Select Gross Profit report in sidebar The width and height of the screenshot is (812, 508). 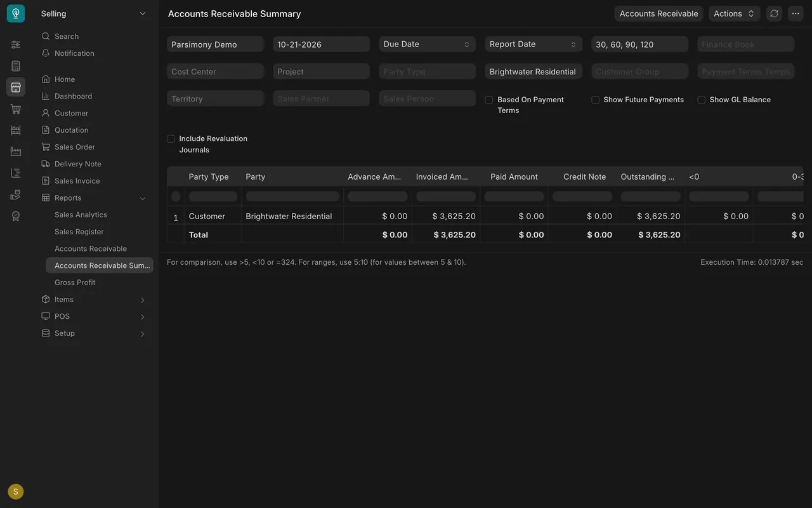pos(75,283)
